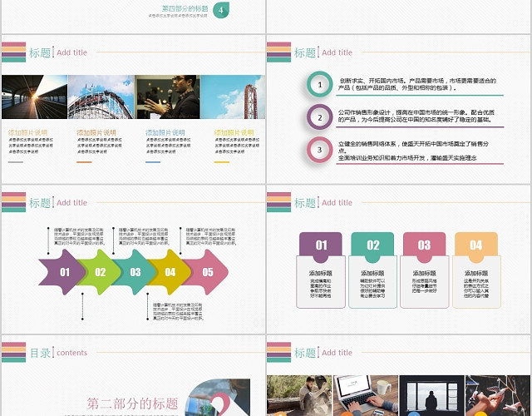This screenshot has width=532, height=416.
Task: Select the tan 添加照片说明 caption heading
Action: tap(27, 133)
